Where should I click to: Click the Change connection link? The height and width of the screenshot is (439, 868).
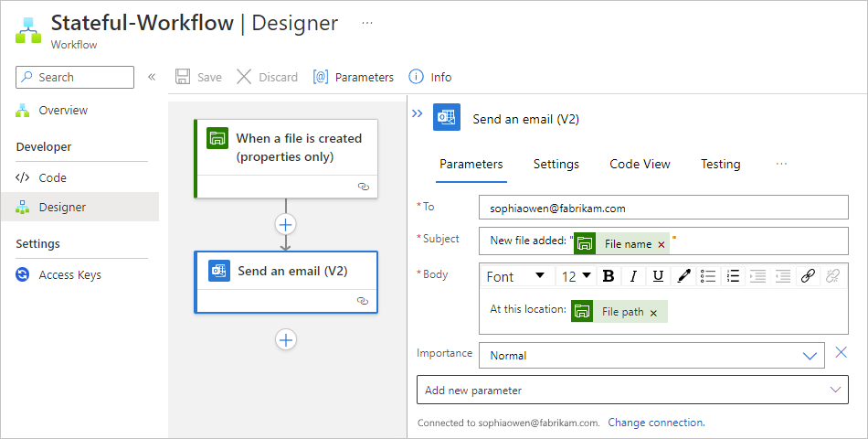656,423
